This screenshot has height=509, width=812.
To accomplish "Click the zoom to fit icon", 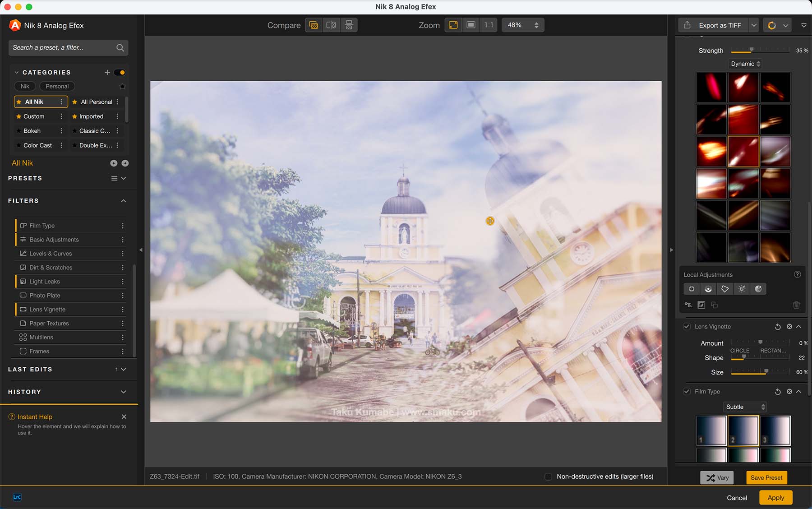I will [x=453, y=25].
